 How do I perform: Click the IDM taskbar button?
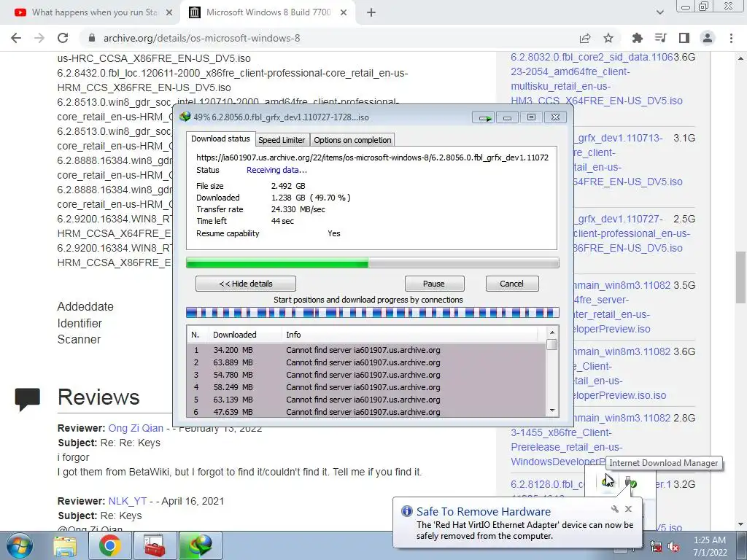200,546
